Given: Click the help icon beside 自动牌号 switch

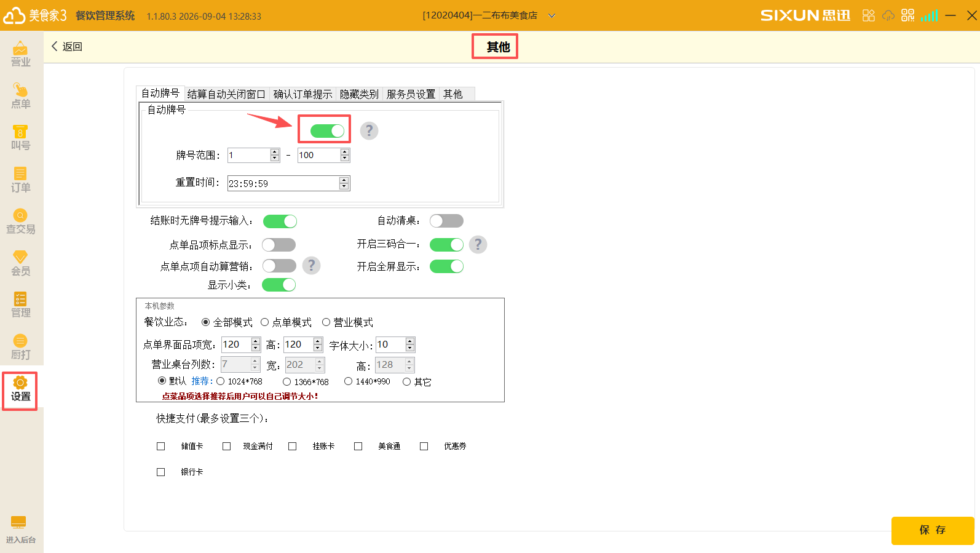Looking at the screenshot, I should [369, 130].
